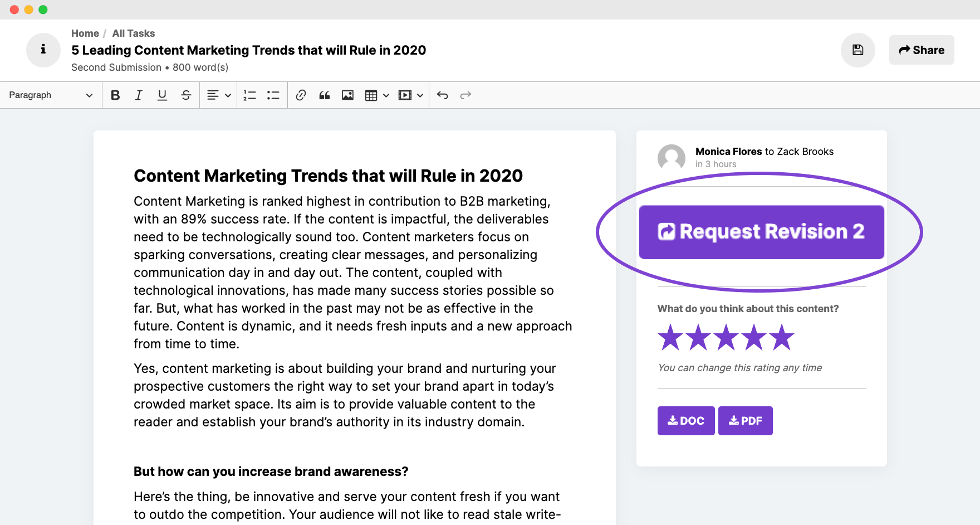Place cursor in first paragraph about B2B marketing
Screen dimensions: 980x525
pyautogui.click(x=353, y=273)
